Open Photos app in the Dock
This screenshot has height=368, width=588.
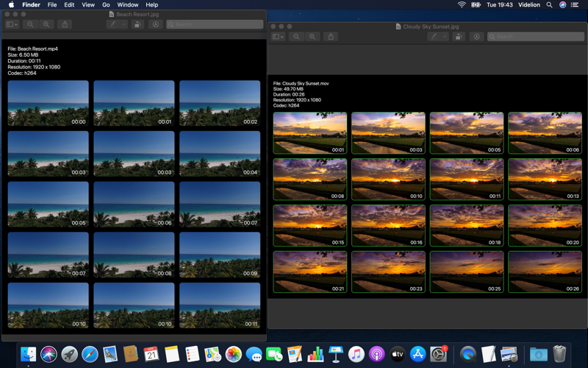coord(233,354)
